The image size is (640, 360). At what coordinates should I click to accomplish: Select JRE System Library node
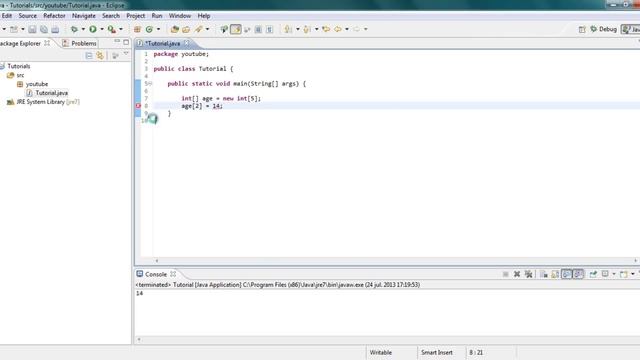pyautogui.click(x=43, y=102)
